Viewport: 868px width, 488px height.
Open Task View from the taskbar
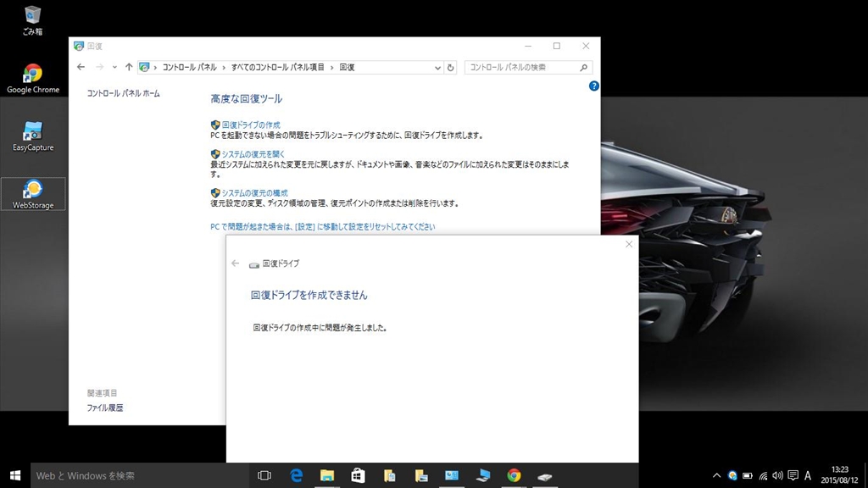(x=264, y=476)
